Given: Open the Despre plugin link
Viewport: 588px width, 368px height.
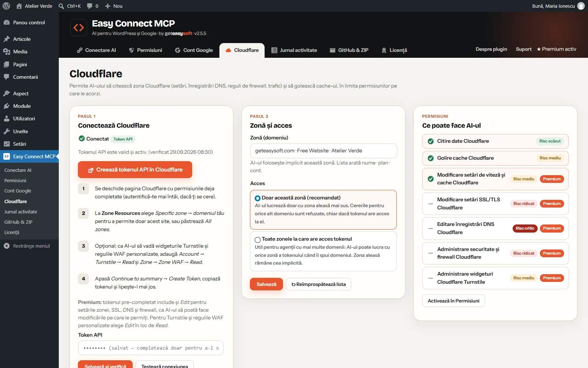Looking at the screenshot, I should point(491,49).
